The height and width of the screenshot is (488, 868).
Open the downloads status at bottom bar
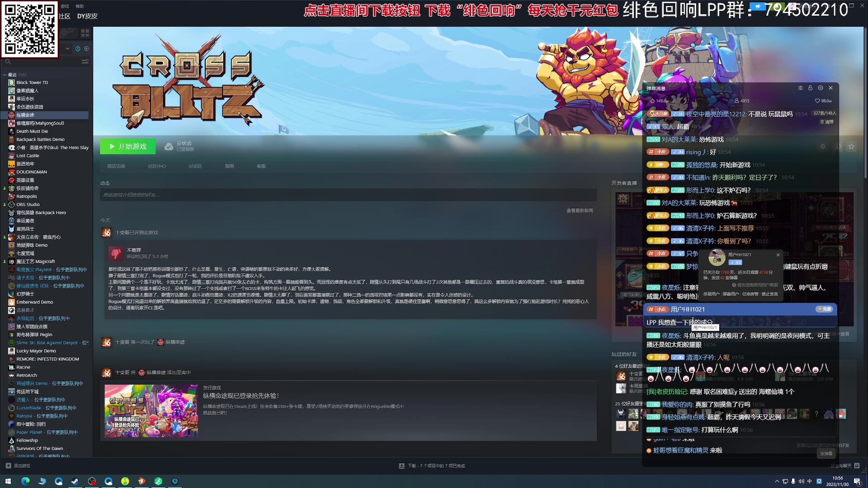pyautogui.click(x=432, y=466)
